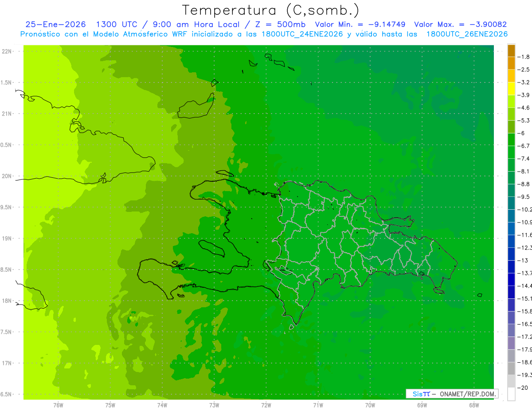
Task: Click the '-2.5' legend value
Action: click(x=524, y=70)
